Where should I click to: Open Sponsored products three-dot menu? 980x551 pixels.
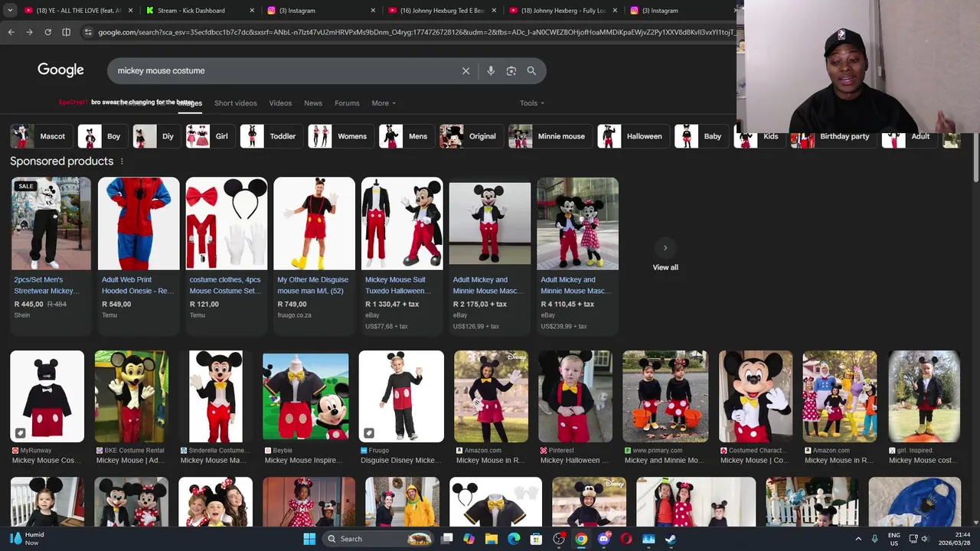121,161
